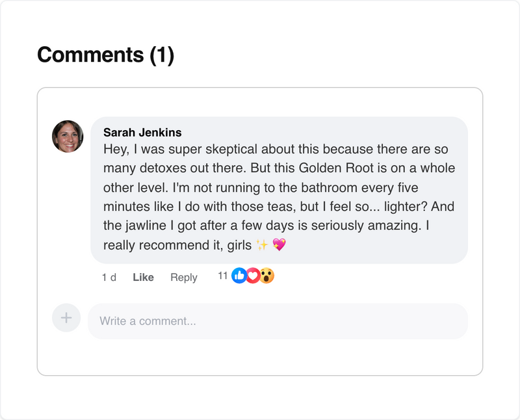This screenshot has height=420, width=520.
Task: Open the list of 11 people who reacted
Action: [x=222, y=276]
